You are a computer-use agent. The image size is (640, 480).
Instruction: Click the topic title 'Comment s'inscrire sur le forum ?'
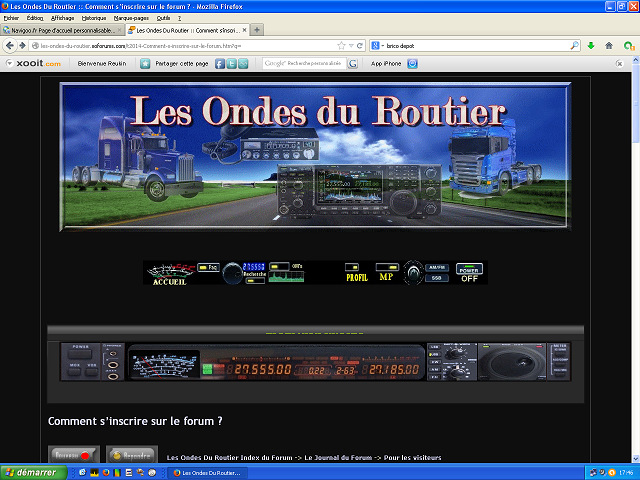pos(135,421)
